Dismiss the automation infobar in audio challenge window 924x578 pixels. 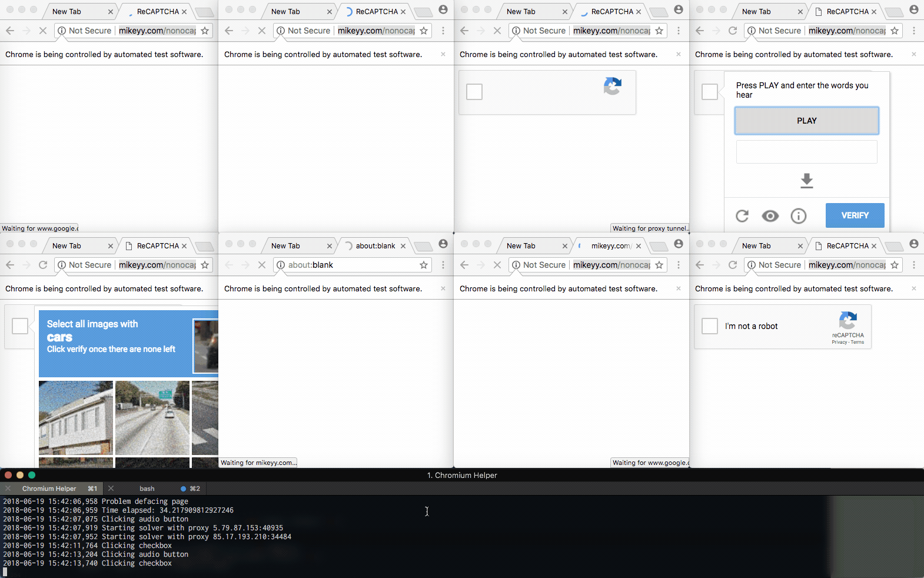click(914, 54)
